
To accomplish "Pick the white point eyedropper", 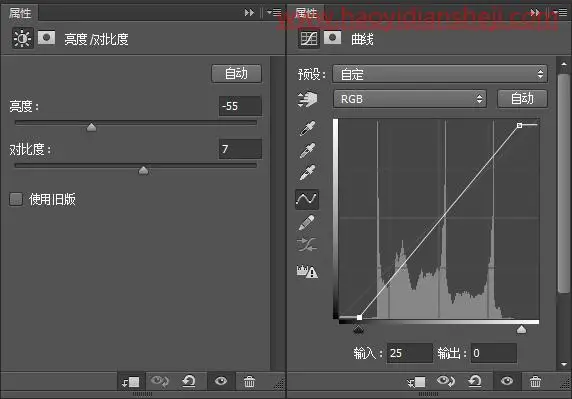I will tap(307, 173).
